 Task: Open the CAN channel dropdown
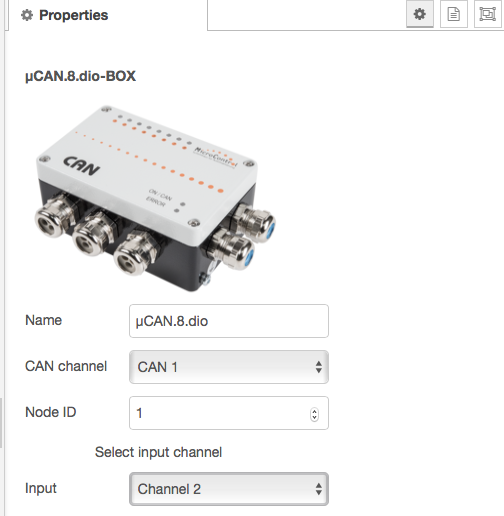coord(229,367)
